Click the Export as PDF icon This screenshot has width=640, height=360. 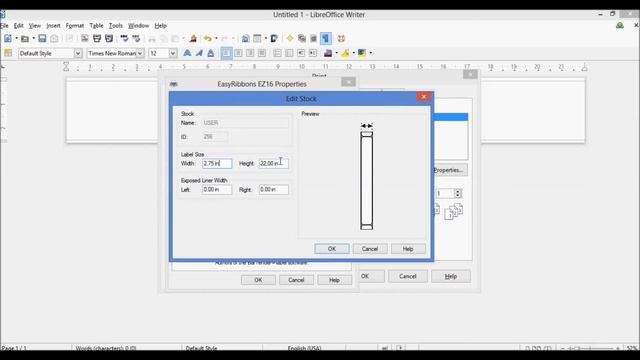84,38
